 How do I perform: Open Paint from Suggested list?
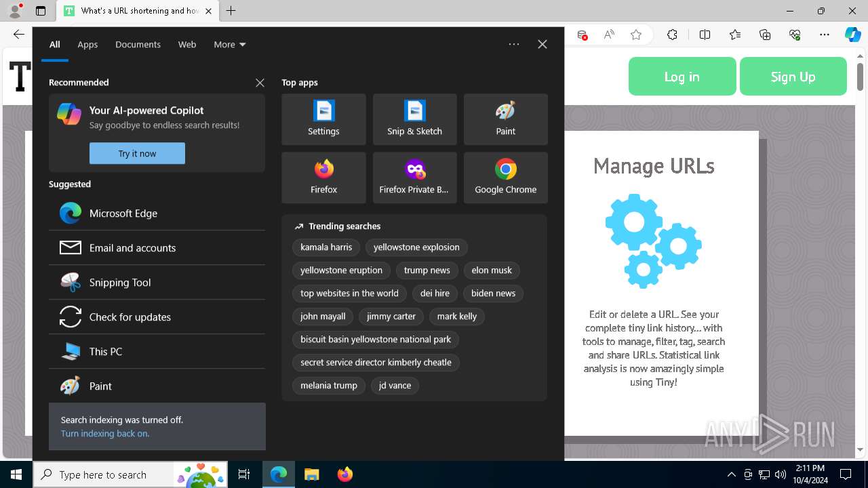coord(157,386)
